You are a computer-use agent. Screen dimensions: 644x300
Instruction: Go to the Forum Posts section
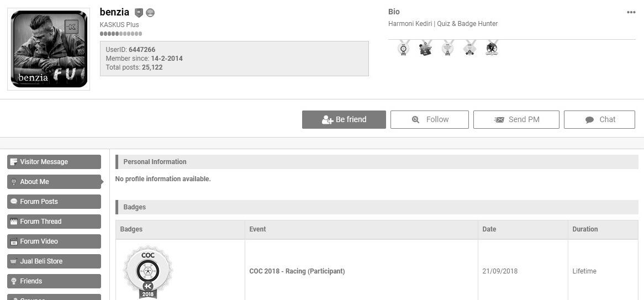54,202
